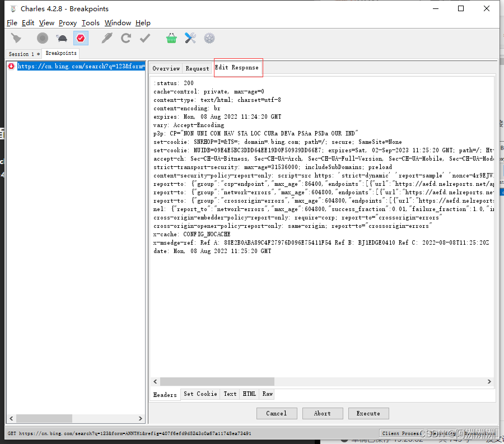Open the Edit menu

click(28, 23)
